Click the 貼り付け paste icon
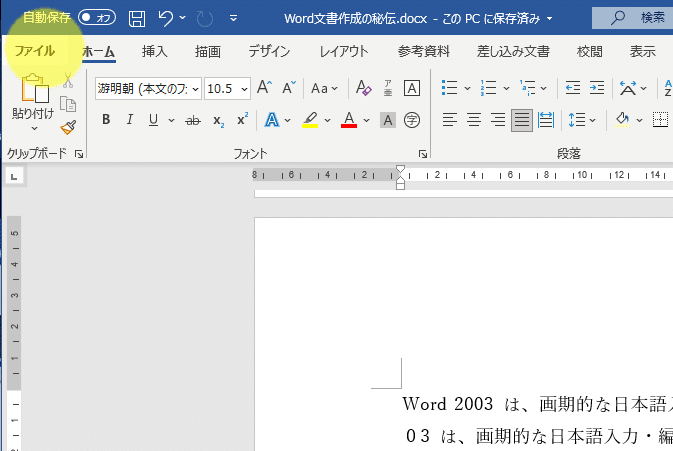 pyautogui.click(x=34, y=88)
